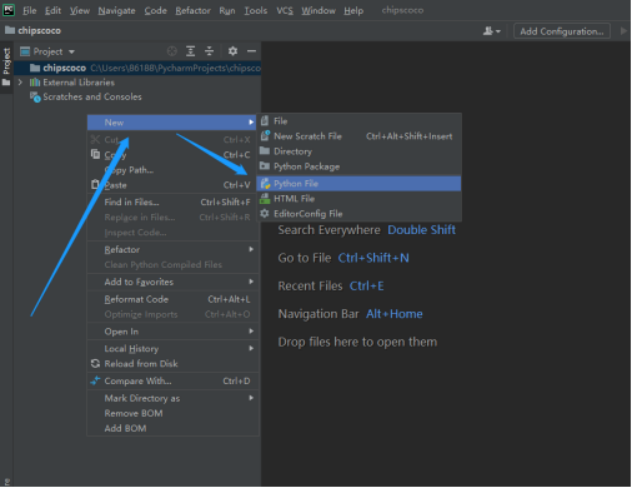Open the Code menu

155,10
